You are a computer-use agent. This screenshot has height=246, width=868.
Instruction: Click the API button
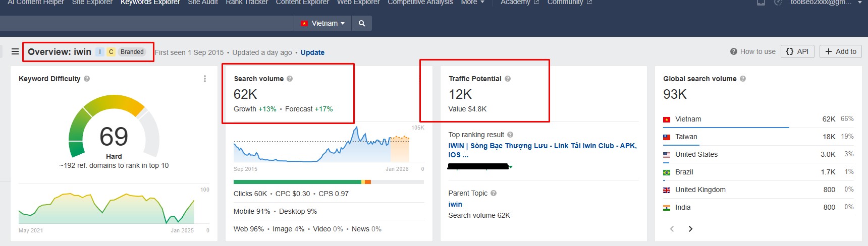tap(797, 51)
